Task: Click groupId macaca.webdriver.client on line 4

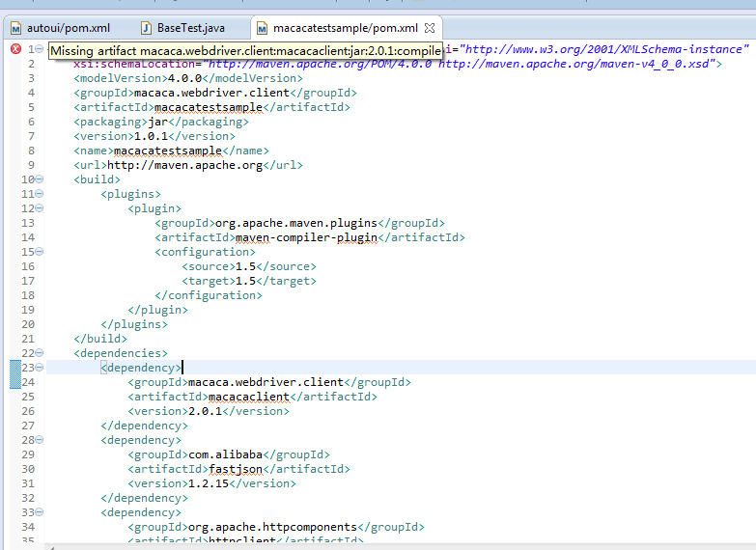Action: tap(211, 93)
